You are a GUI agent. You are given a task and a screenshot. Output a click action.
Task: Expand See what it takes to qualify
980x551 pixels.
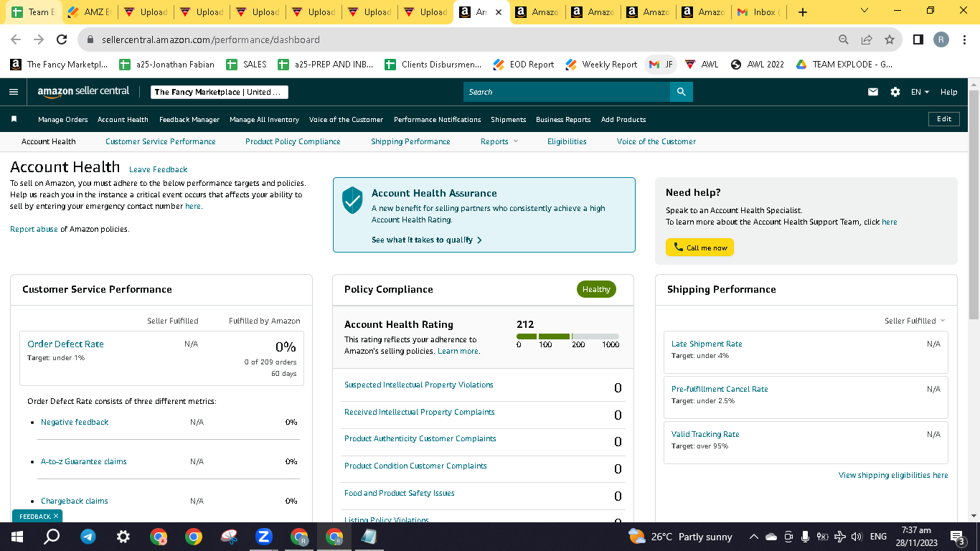click(x=427, y=240)
